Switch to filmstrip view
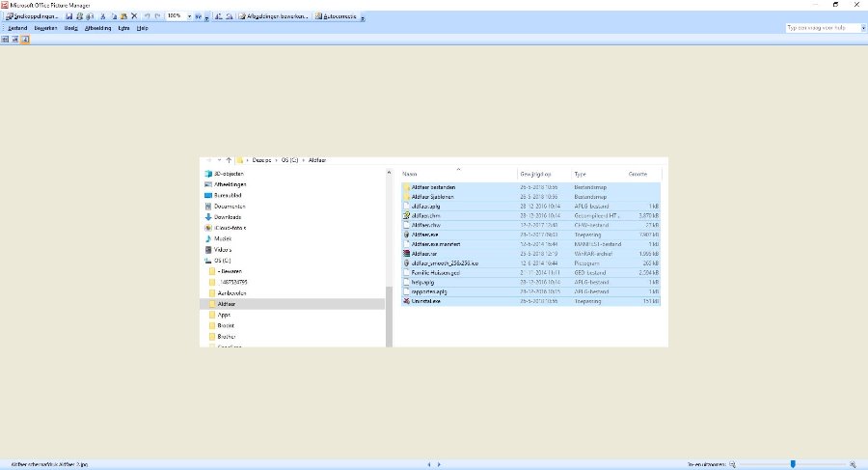 [14, 40]
